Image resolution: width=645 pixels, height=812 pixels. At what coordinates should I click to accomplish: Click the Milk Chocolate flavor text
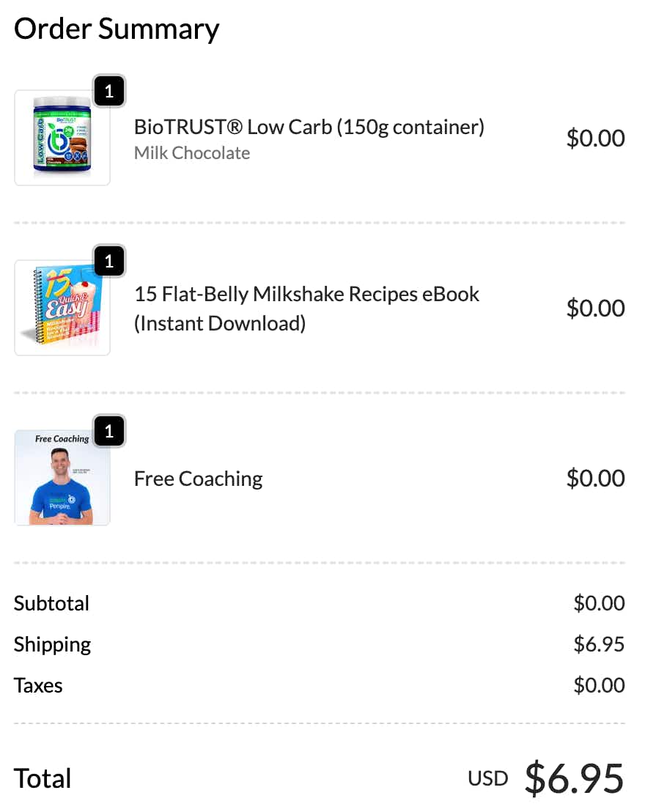click(192, 153)
